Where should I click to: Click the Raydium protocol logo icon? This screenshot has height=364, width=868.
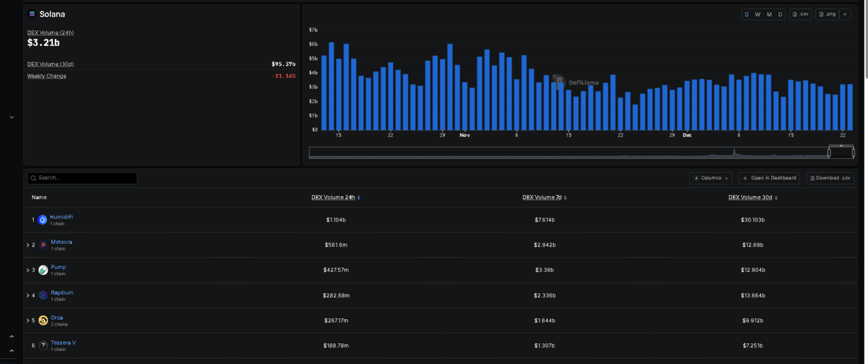pyautogui.click(x=43, y=295)
